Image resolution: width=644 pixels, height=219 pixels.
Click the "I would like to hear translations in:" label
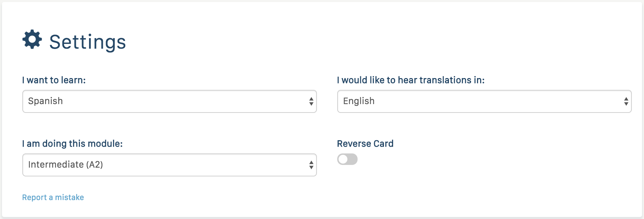pos(411,80)
